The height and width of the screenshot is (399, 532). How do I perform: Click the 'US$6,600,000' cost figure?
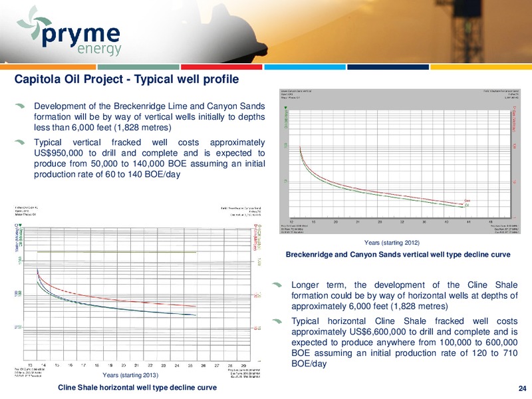(x=377, y=332)
